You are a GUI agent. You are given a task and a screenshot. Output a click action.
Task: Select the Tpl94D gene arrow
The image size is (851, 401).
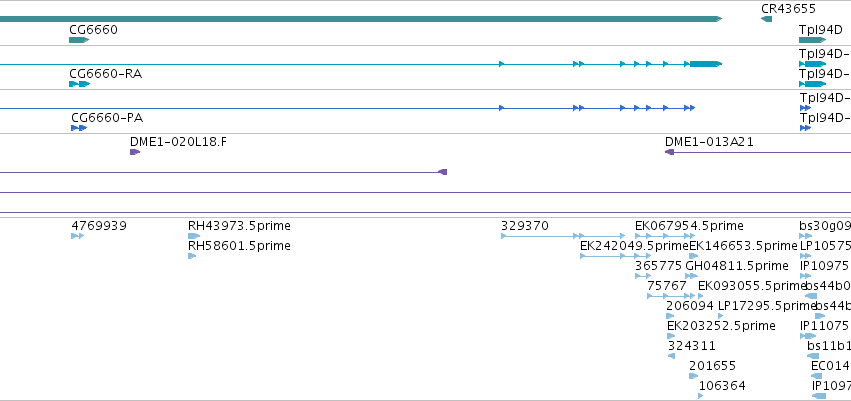tap(812, 40)
